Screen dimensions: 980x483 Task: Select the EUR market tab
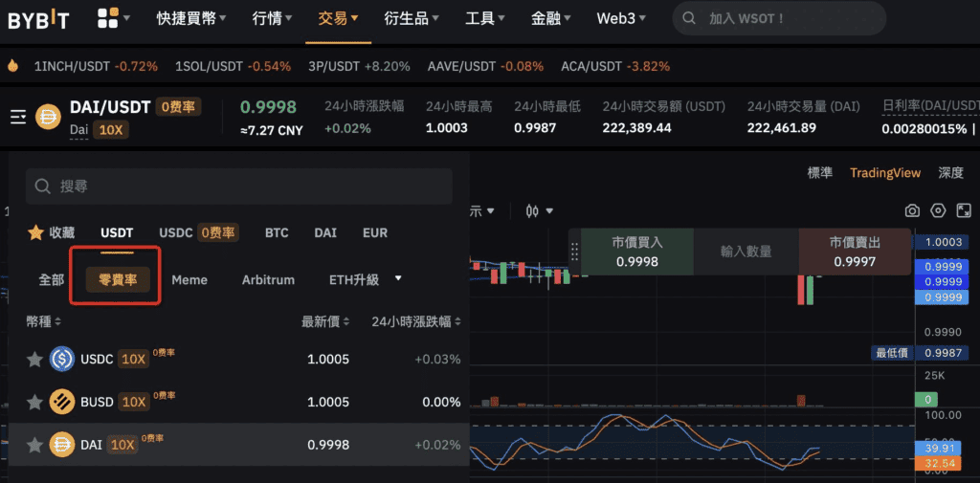(x=375, y=233)
